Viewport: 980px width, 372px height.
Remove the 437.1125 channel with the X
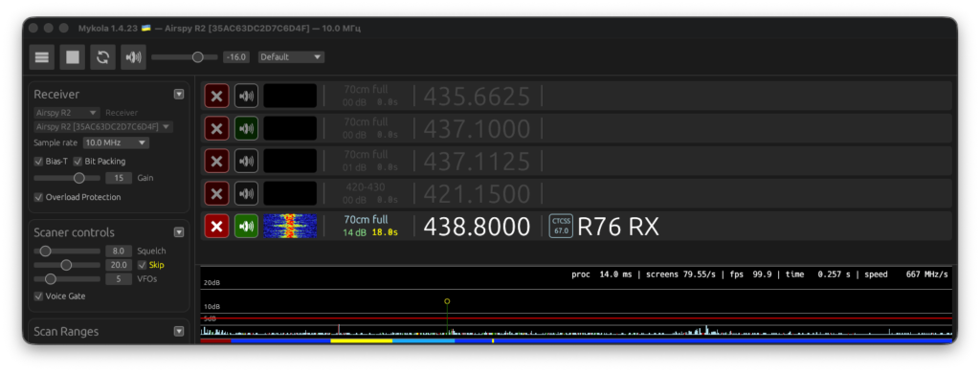click(216, 161)
